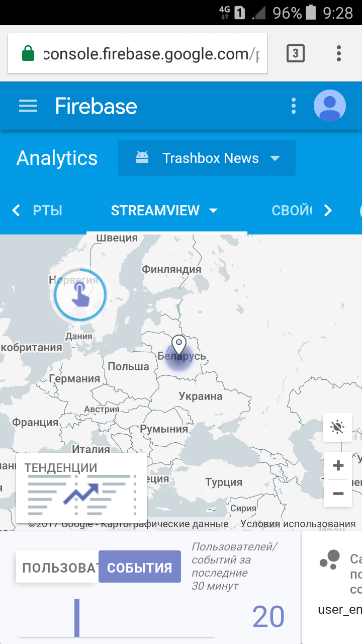Go to previous tabs with left chevron
Screen dimensions: 362x644
click(x=16, y=210)
